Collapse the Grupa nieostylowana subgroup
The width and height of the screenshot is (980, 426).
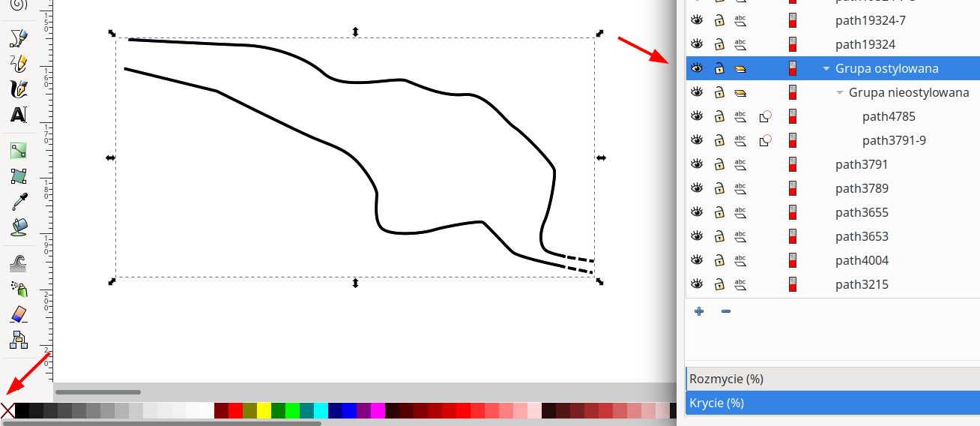point(840,92)
